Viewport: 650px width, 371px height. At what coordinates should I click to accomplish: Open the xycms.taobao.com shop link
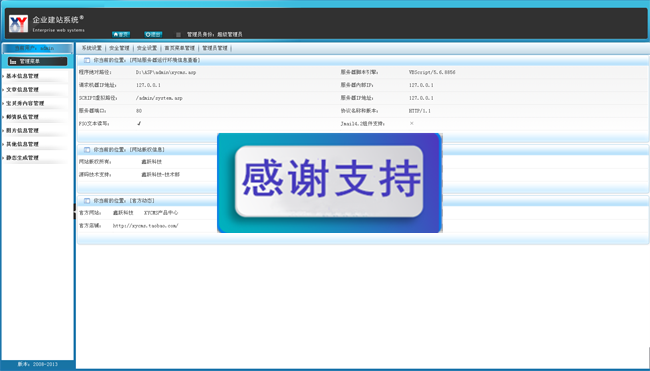(x=146, y=226)
